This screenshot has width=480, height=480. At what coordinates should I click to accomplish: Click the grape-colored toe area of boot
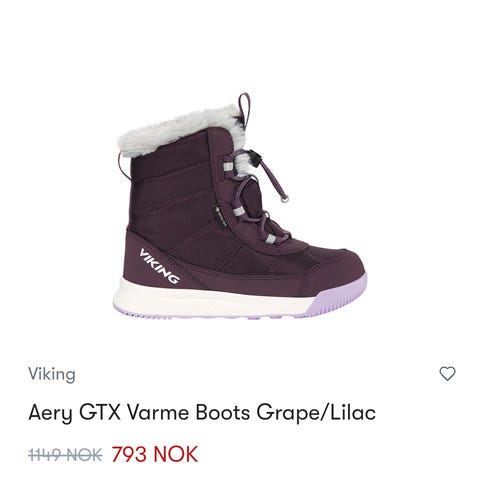[x=333, y=267]
